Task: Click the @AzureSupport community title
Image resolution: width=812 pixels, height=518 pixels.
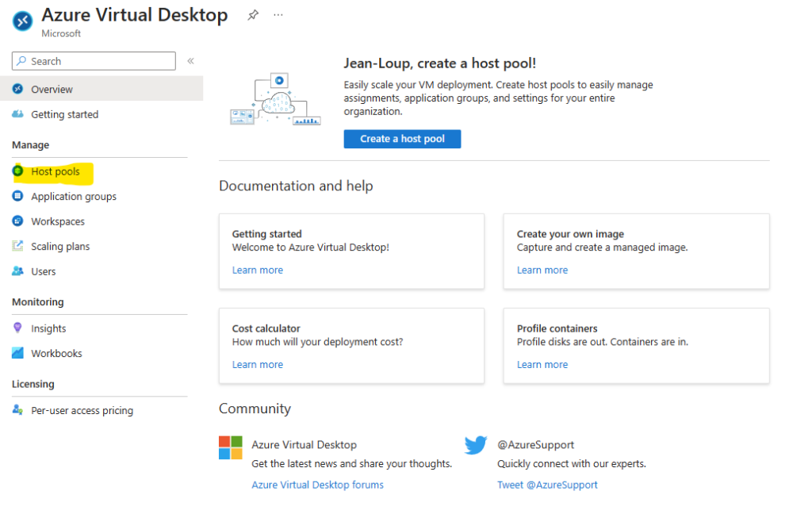Action: [536, 444]
